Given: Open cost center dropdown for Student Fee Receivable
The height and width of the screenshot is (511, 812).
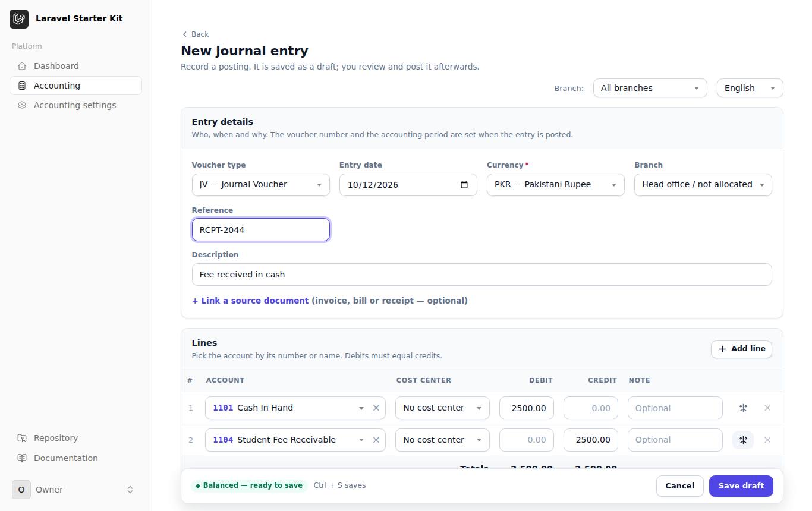Looking at the screenshot, I should pyautogui.click(x=442, y=440).
